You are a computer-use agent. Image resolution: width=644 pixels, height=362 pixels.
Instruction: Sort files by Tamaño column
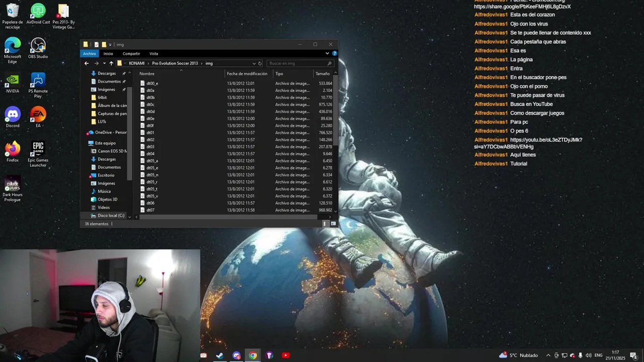click(x=323, y=74)
